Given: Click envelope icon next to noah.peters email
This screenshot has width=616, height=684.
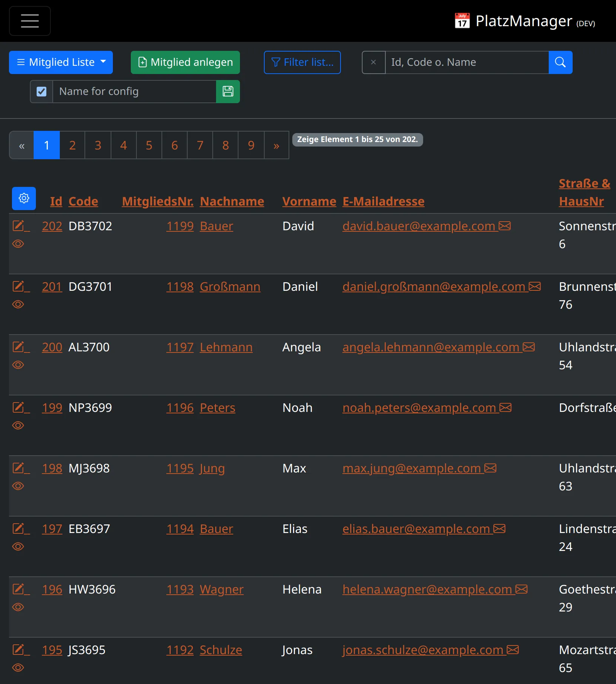Looking at the screenshot, I should [x=505, y=407].
